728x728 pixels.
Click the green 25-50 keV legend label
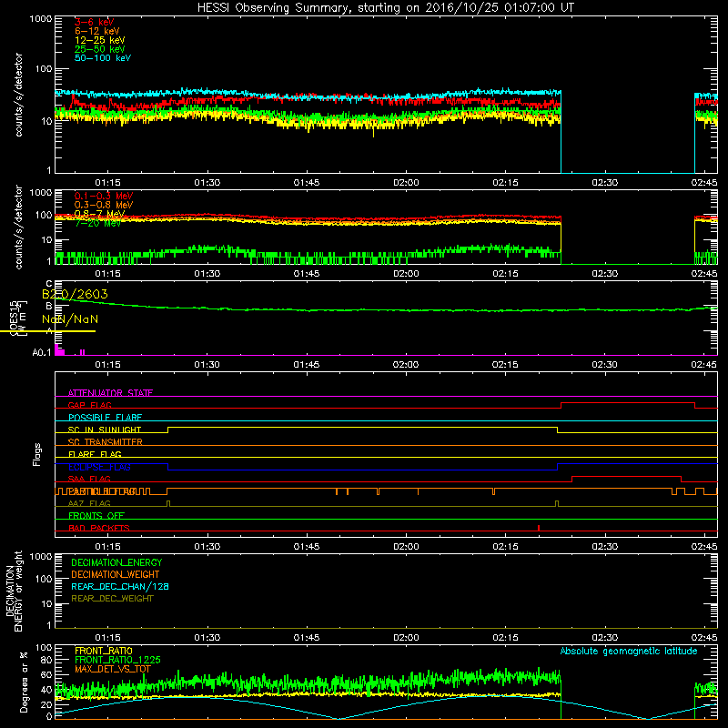(x=100, y=49)
